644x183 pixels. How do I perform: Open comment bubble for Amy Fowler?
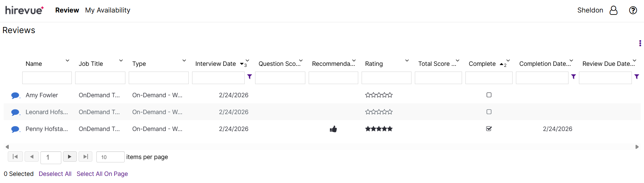click(15, 96)
